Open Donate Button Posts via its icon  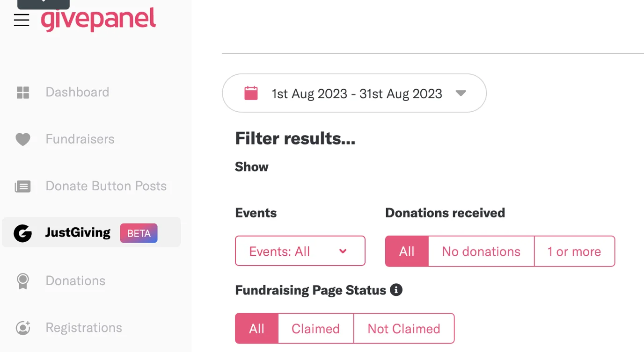click(22, 186)
